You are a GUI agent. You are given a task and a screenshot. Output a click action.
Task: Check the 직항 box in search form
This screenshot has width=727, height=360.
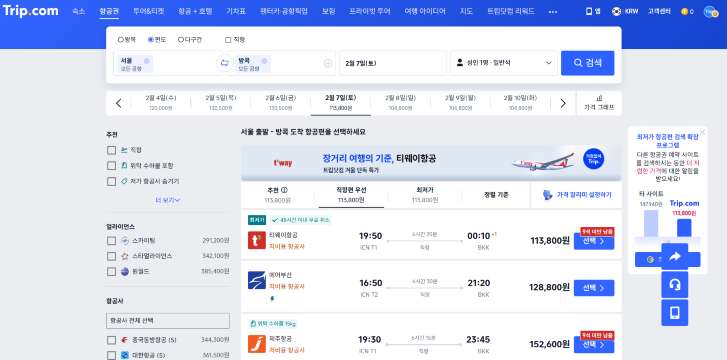click(228, 40)
